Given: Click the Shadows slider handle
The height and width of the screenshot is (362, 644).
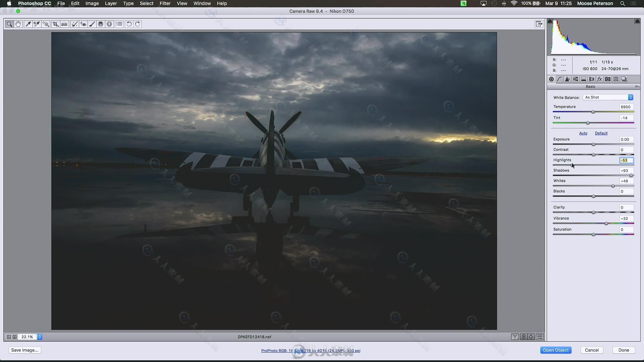Looking at the screenshot, I should (x=631, y=176).
